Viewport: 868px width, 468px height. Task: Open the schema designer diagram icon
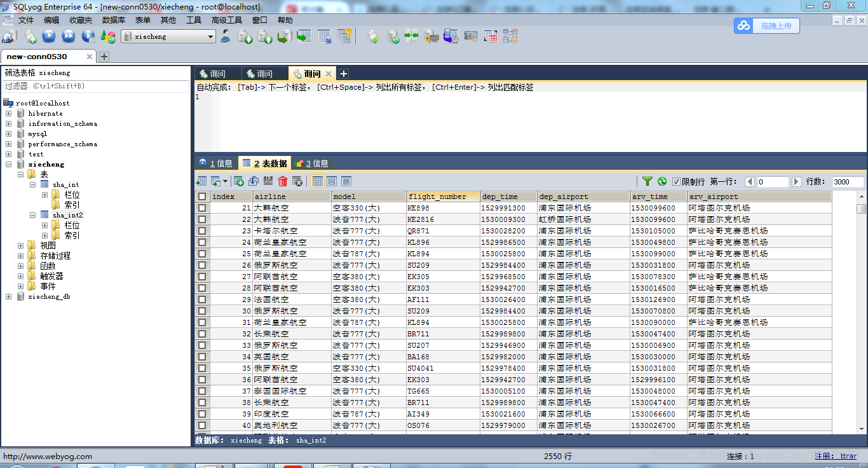[510, 36]
